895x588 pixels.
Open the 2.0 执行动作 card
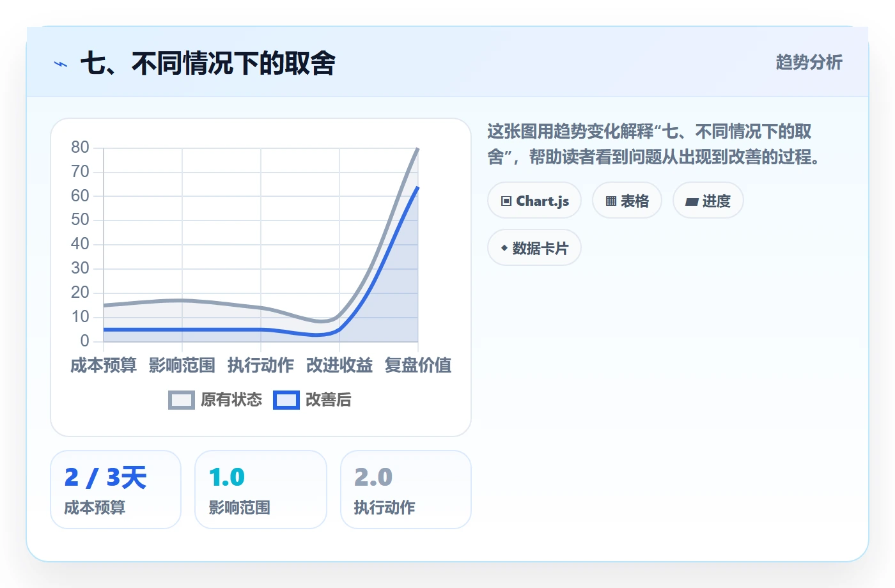coord(406,490)
